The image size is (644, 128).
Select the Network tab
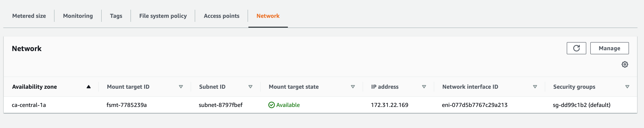point(268,16)
